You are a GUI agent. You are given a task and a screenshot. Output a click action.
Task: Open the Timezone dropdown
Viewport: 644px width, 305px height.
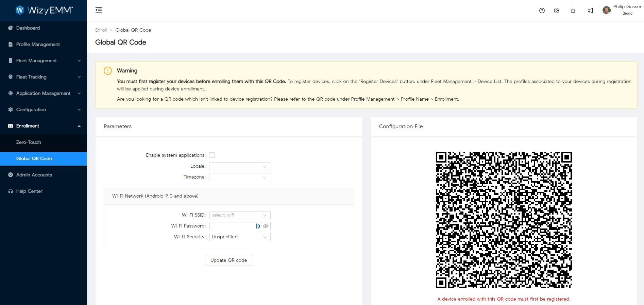[240, 177]
